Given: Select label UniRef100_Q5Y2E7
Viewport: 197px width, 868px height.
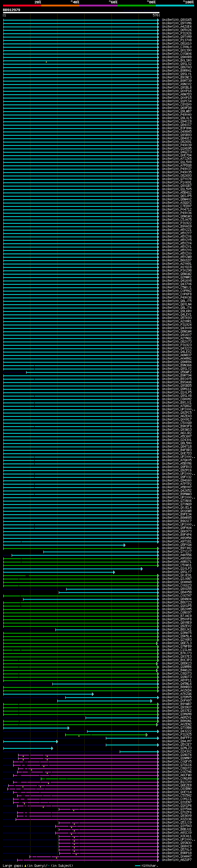Looking at the screenshot, I should pyautogui.click(x=177, y=745).
